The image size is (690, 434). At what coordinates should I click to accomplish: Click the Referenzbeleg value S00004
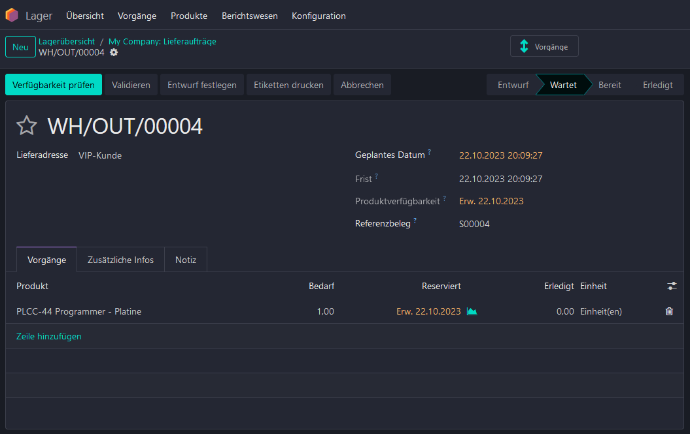click(474, 224)
